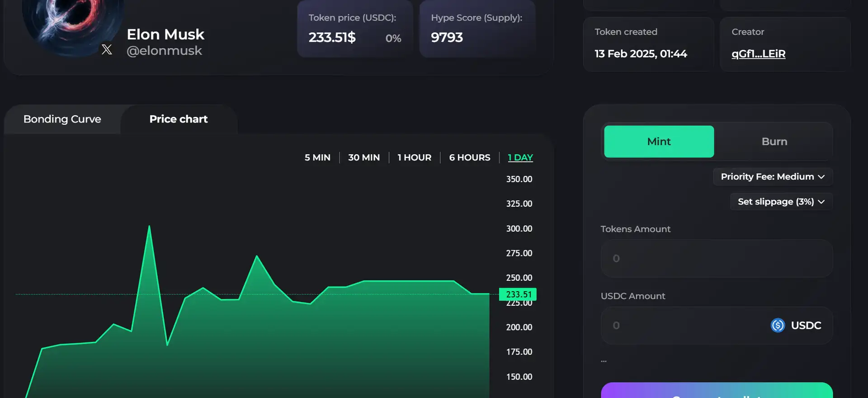
Task: Click the X (Twitter) logo icon
Action: (107, 49)
